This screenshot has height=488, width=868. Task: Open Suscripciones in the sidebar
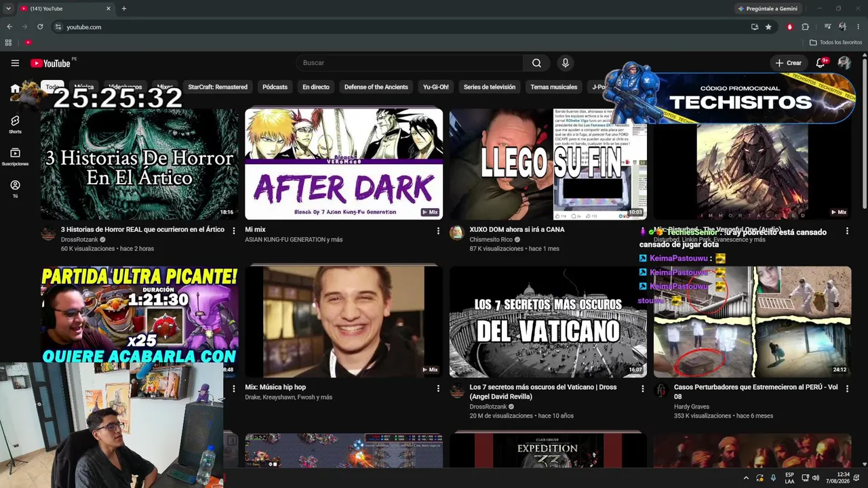tap(15, 157)
